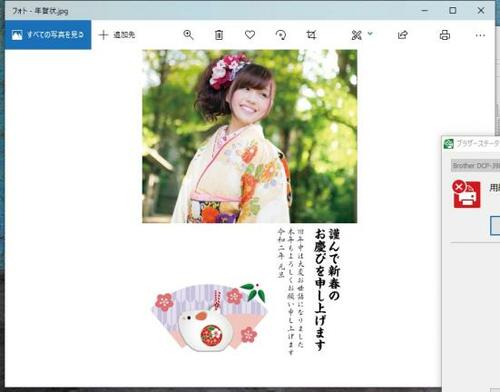Viewport: 500px width, 392px height.
Task: Share the photo with the share icon
Action: [x=403, y=35]
